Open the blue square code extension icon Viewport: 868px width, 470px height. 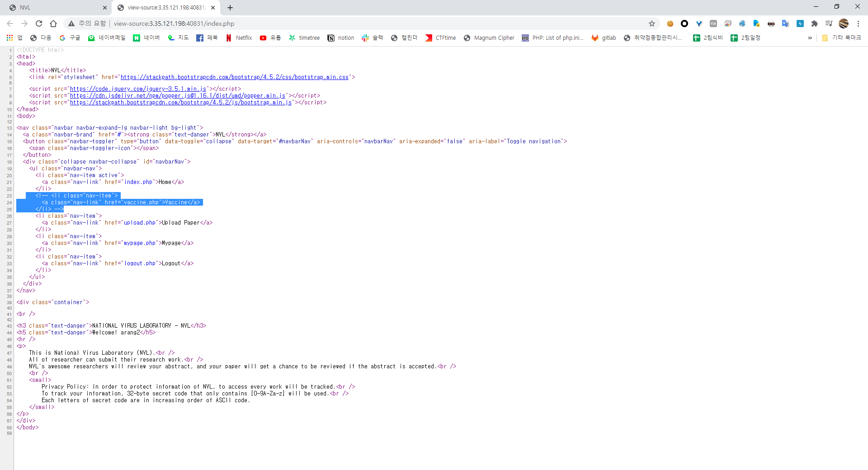point(800,23)
